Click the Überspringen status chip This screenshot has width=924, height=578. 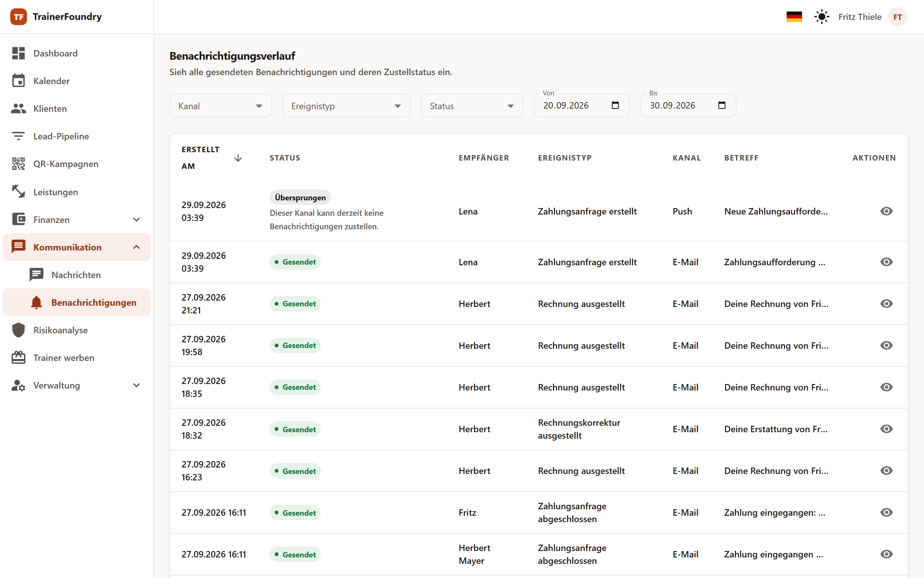(x=300, y=197)
